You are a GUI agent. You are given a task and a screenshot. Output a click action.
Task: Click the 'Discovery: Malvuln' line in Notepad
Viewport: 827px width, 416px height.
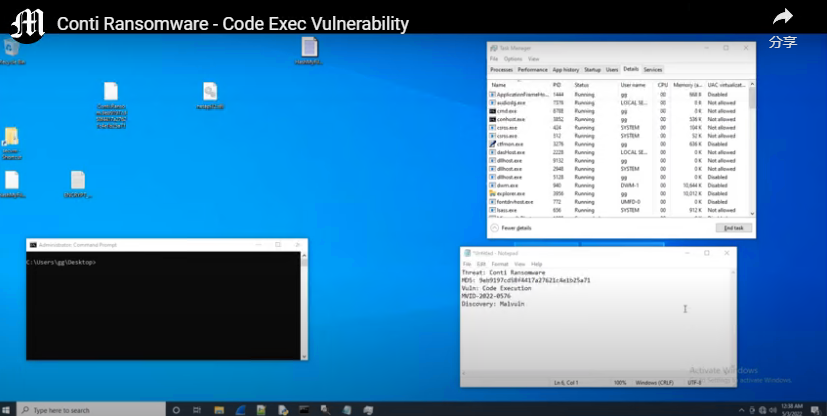493,304
